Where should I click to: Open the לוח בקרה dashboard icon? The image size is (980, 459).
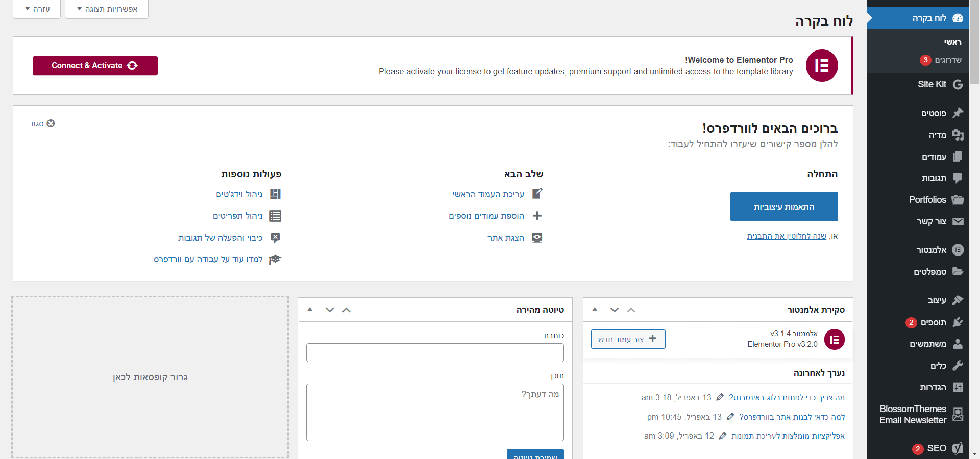(958, 18)
